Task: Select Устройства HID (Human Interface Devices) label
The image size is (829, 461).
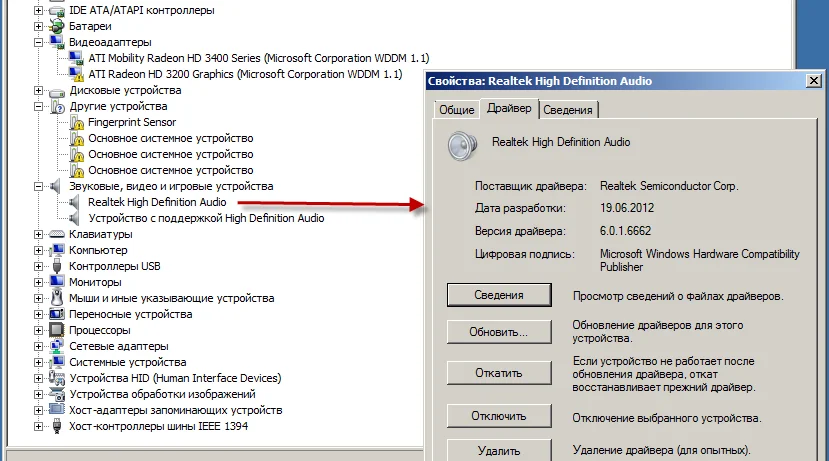Action: click(x=175, y=378)
